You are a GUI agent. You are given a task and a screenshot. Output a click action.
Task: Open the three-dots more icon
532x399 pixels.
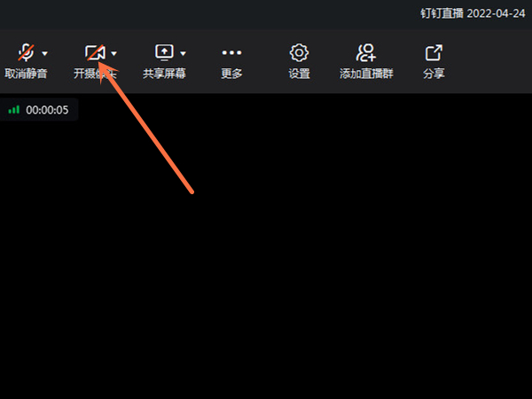pos(231,52)
